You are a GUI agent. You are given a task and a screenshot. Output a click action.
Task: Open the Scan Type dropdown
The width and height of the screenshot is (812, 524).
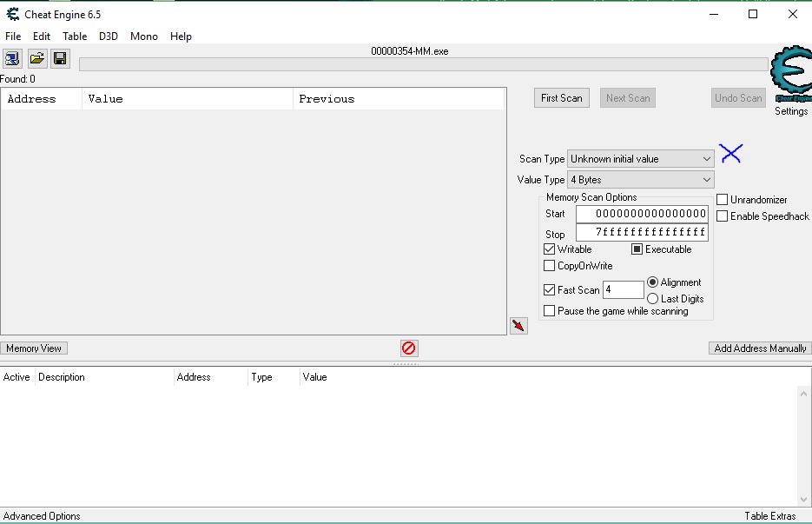coord(640,159)
